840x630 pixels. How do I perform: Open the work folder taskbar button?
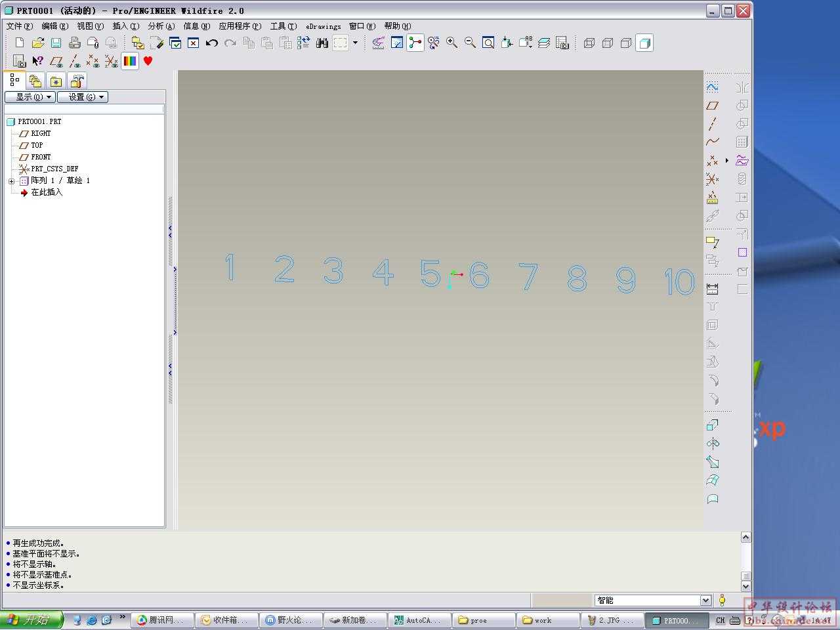pos(549,620)
